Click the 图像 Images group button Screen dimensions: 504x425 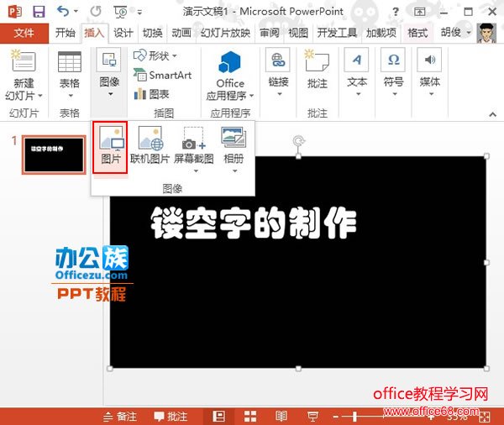coord(109,73)
